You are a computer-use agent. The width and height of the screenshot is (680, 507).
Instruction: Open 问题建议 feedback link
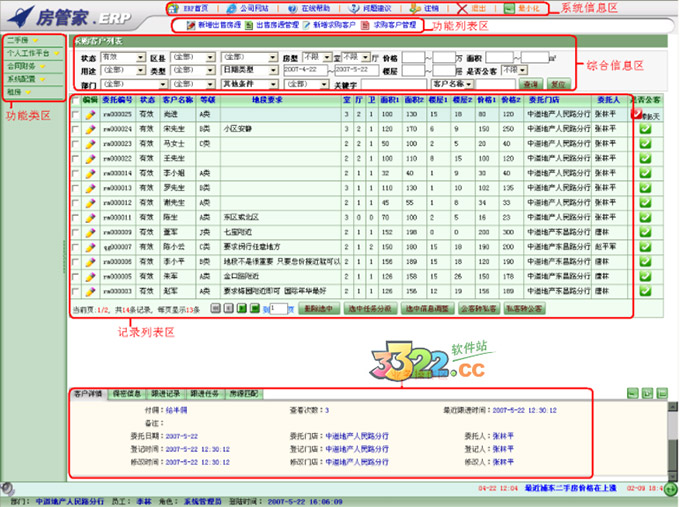[371, 8]
